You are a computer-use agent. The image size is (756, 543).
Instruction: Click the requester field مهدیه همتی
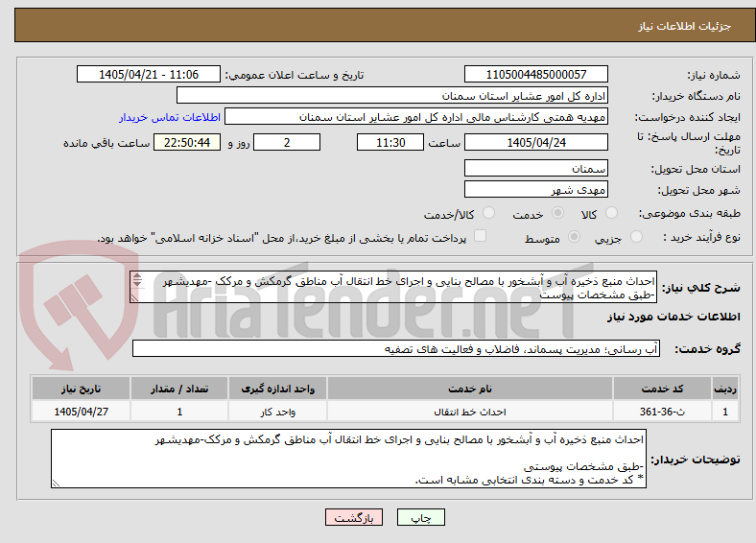[x=416, y=117]
